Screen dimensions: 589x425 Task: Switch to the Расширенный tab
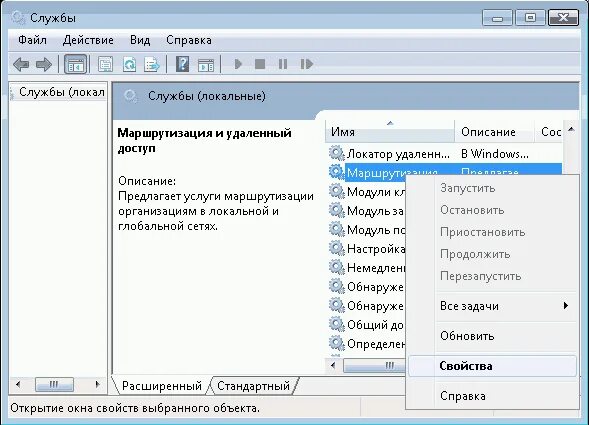(162, 386)
